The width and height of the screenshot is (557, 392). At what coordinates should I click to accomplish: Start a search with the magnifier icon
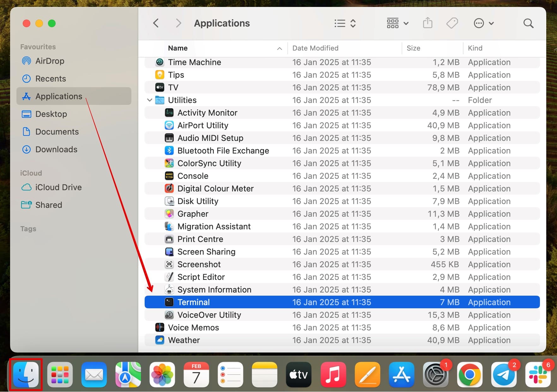[528, 23]
